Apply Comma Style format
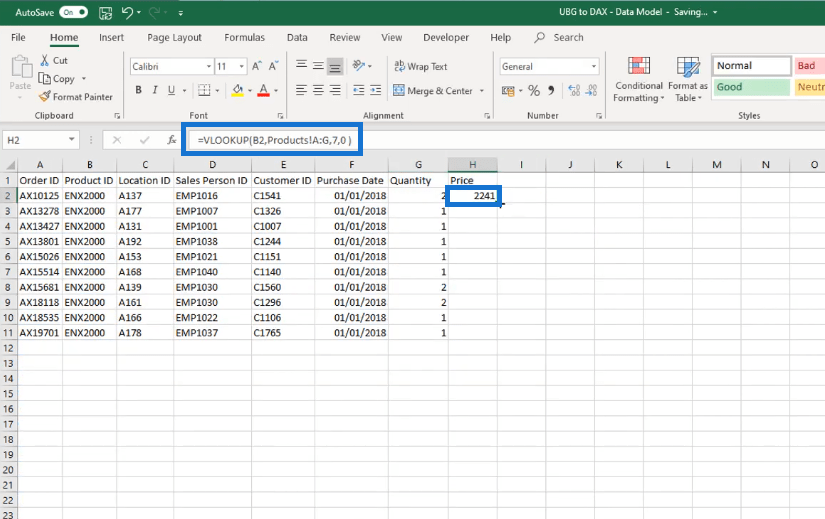The height and width of the screenshot is (519, 825). [x=551, y=91]
